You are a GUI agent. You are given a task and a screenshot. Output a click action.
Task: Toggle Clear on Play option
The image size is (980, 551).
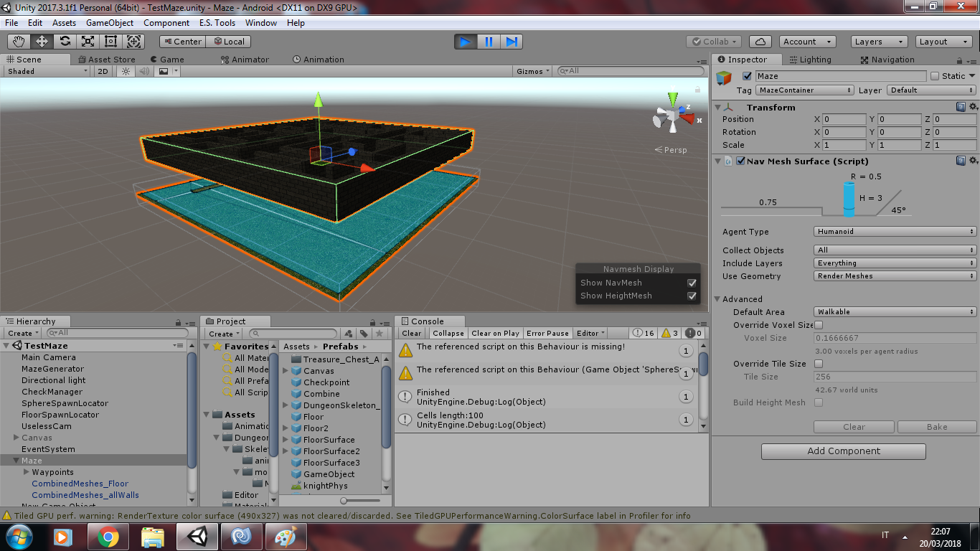click(x=496, y=333)
